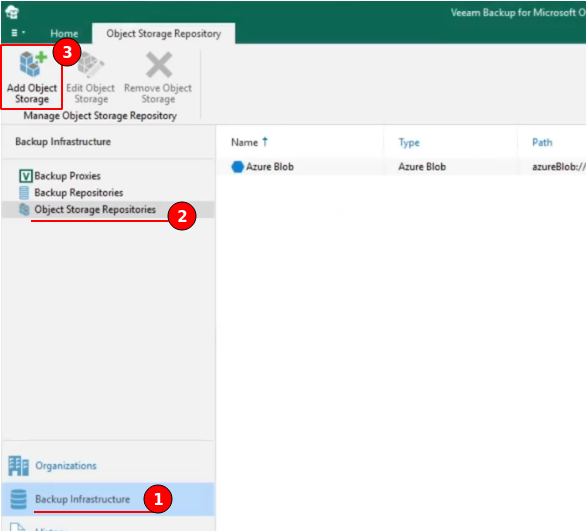Click the Remove Object Storage X icon
This screenshot has width=586, height=531.
[x=159, y=64]
